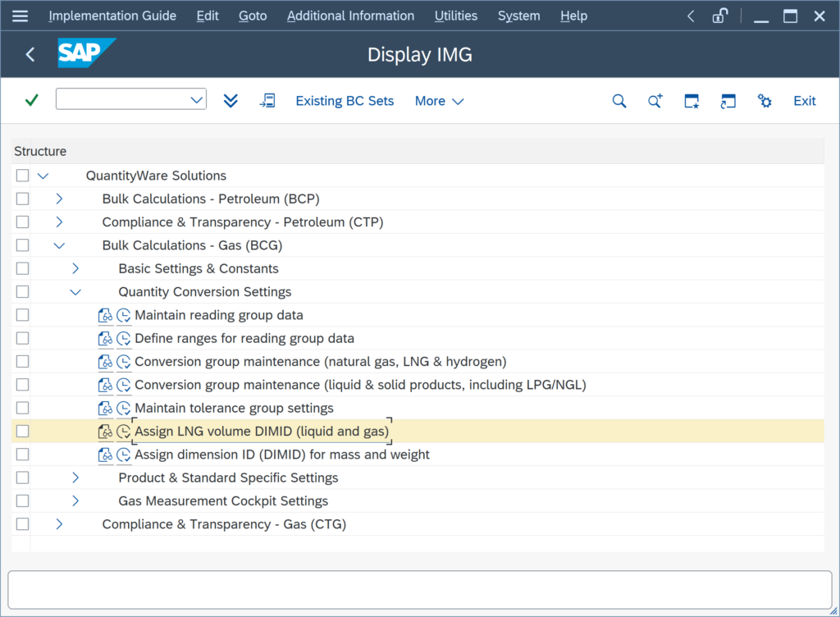
Task: Open the More dropdown menu
Action: 440,101
